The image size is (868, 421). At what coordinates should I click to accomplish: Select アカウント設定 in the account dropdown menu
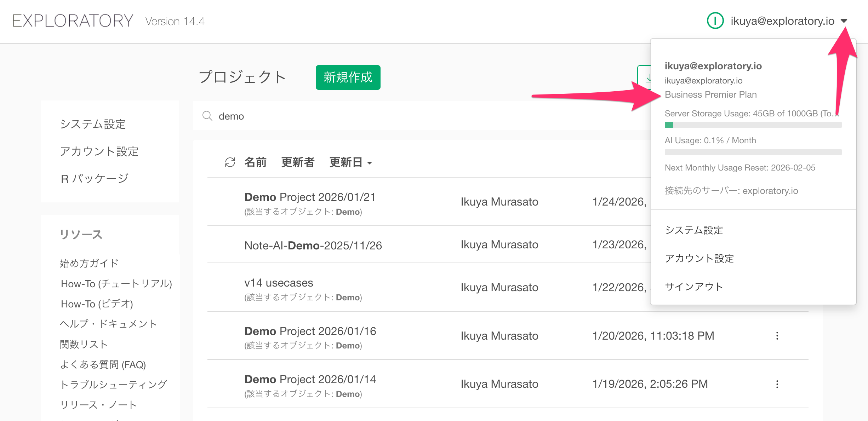[699, 259]
